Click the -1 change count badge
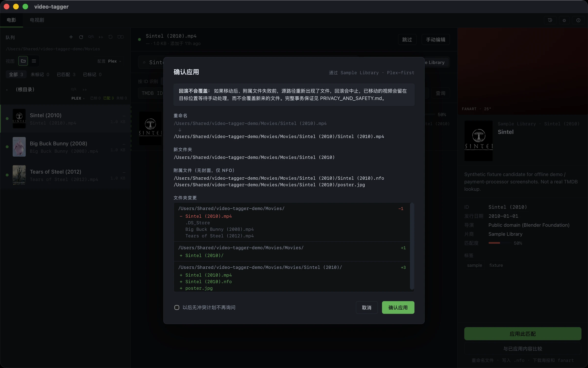Screen dimensions: 588x368 [x=401, y=209]
